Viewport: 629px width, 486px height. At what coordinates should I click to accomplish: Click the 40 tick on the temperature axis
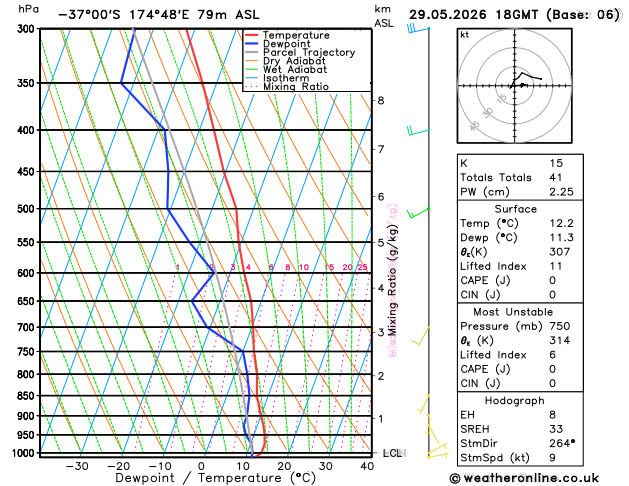tap(367, 466)
